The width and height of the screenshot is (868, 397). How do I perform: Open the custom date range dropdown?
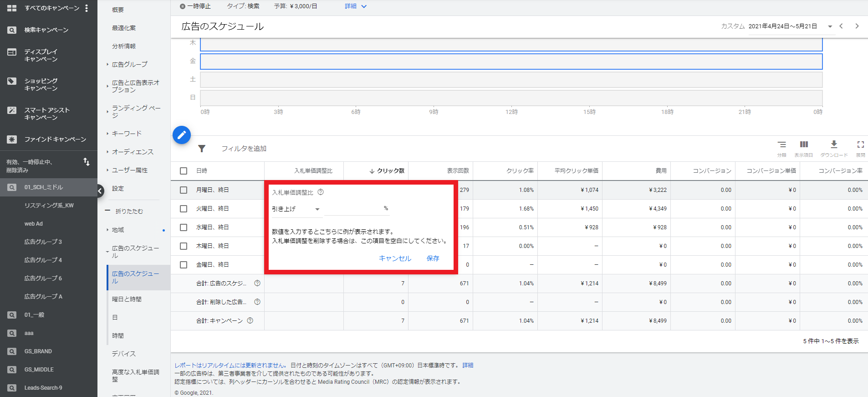point(791,26)
